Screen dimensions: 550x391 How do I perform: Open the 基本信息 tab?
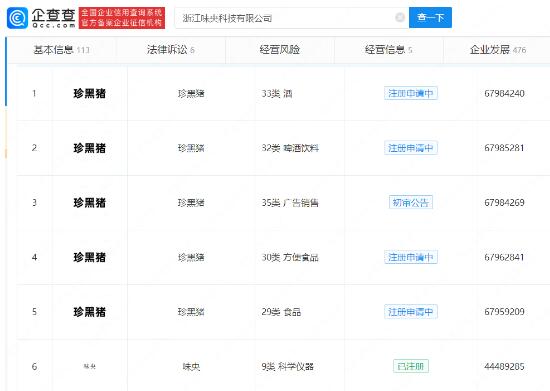tap(62, 50)
